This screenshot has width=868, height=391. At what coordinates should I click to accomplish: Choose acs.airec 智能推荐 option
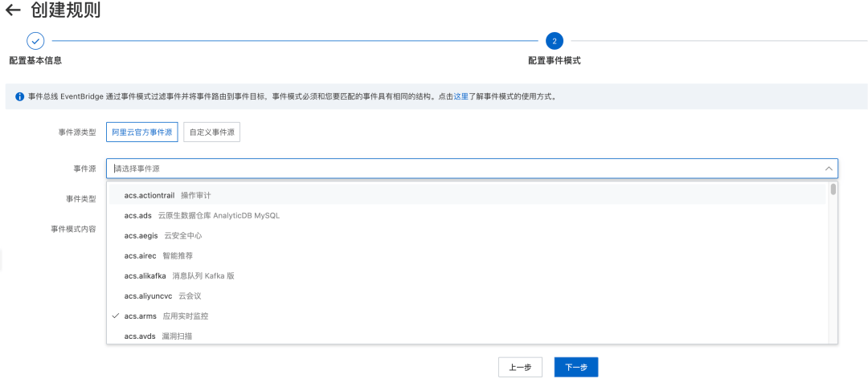(468, 255)
